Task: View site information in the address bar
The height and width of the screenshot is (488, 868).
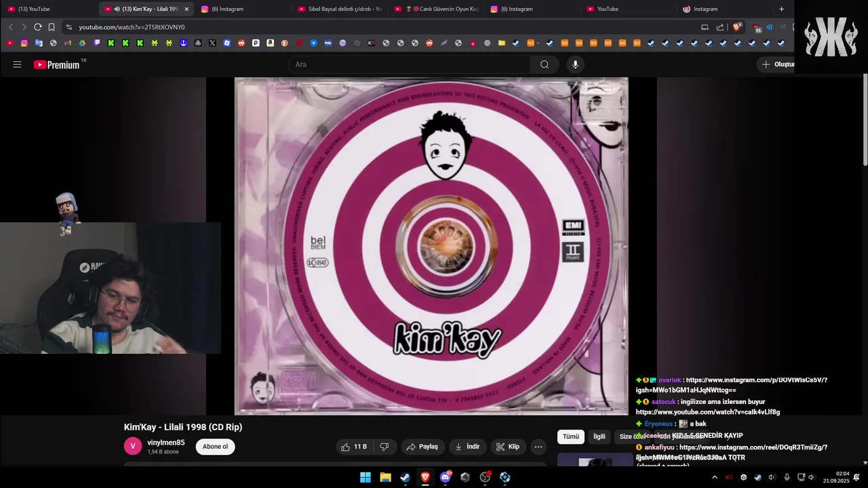Action: [68, 27]
